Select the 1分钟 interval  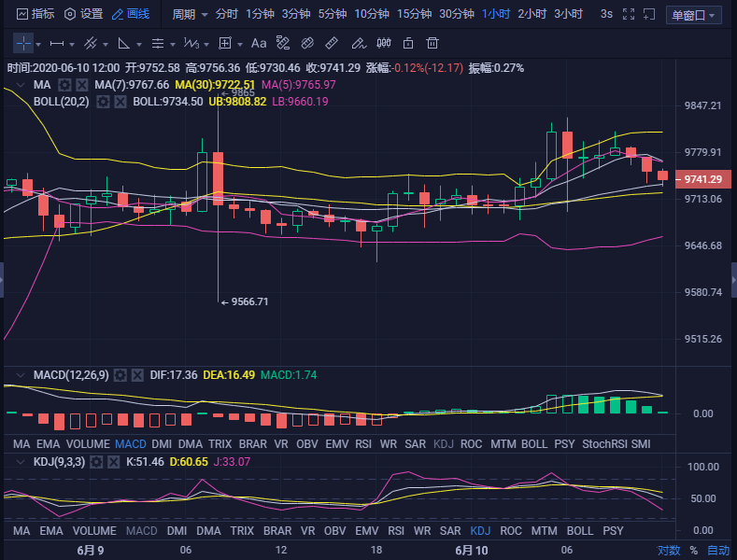point(260,14)
